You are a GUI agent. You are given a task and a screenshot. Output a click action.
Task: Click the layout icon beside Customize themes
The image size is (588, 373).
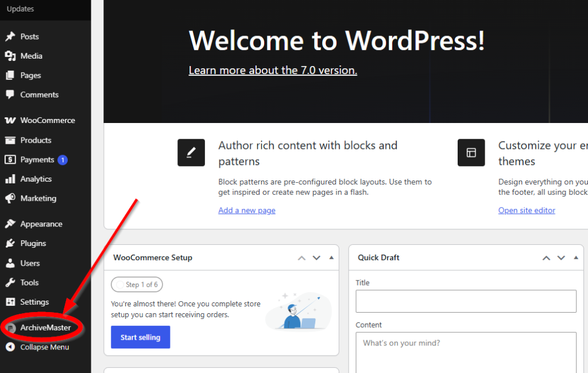(x=471, y=153)
